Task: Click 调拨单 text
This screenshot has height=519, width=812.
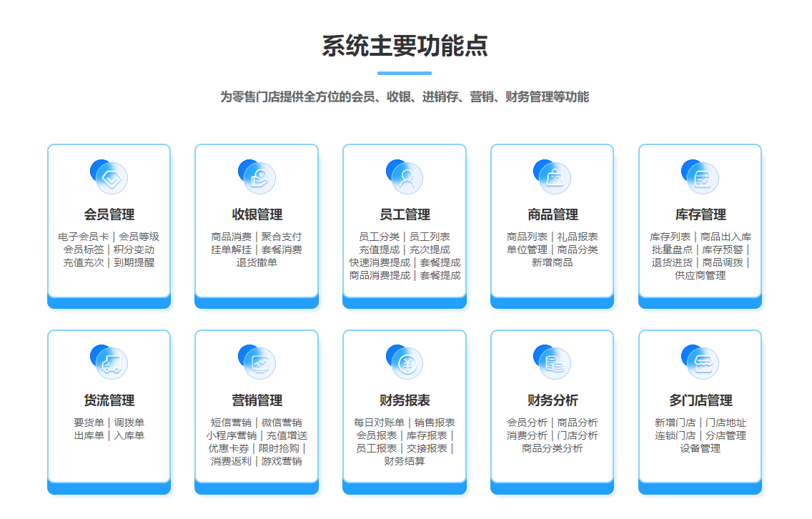Action: click(129, 422)
